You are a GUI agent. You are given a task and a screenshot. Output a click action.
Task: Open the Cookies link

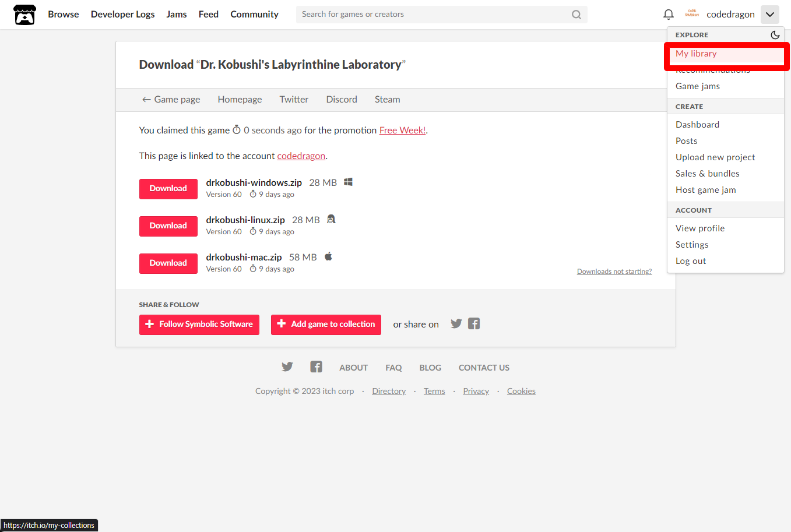pyautogui.click(x=521, y=391)
